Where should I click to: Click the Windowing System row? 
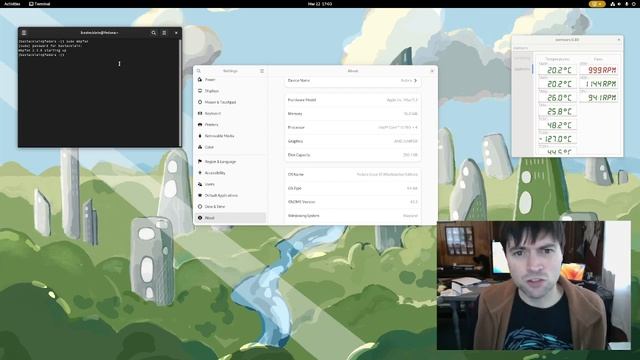(x=353, y=216)
